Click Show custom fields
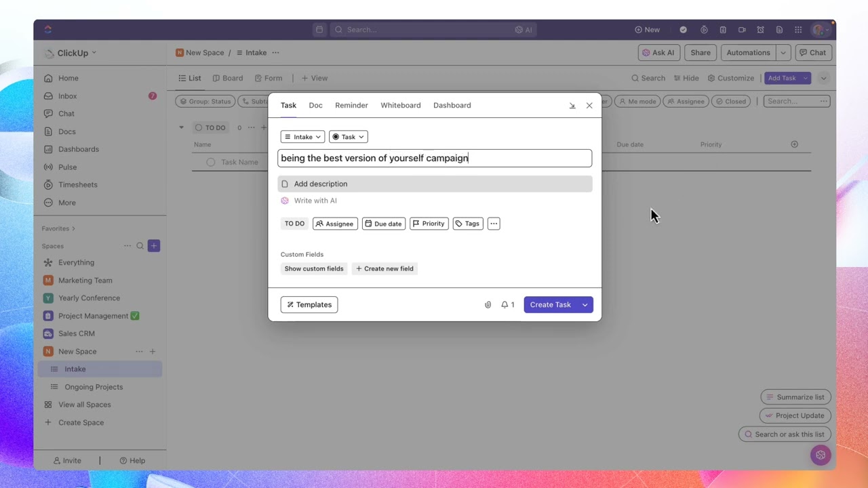Image resolution: width=868 pixels, height=488 pixels. point(314,269)
